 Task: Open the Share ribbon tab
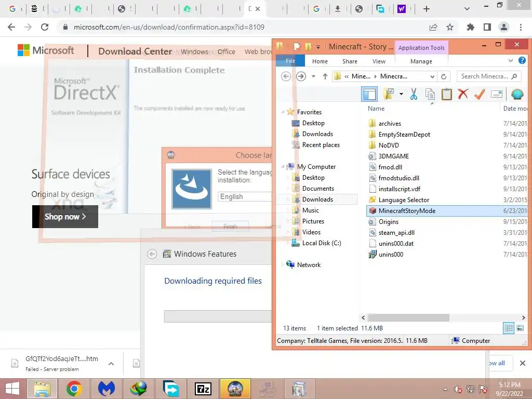pyautogui.click(x=350, y=61)
